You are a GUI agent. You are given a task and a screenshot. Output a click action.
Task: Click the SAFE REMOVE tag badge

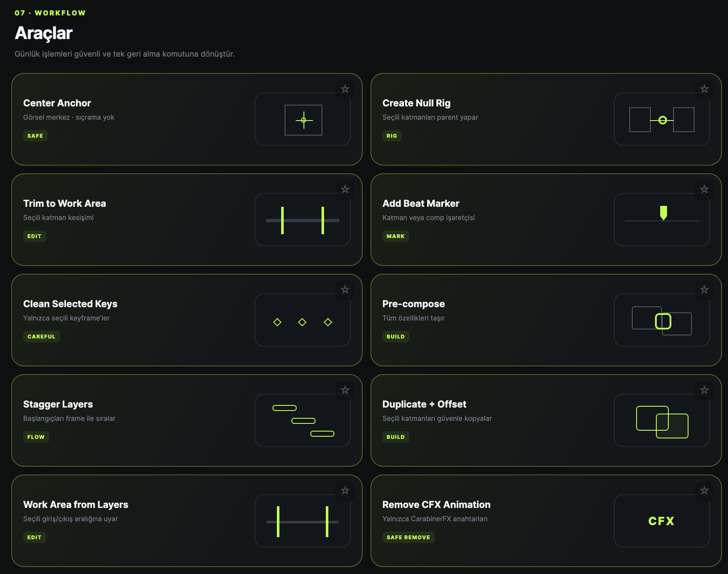(x=408, y=538)
